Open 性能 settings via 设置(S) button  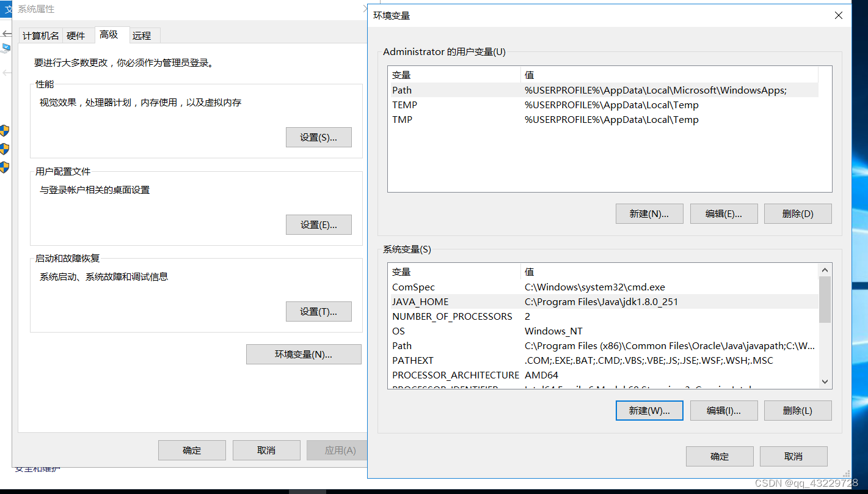click(318, 137)
